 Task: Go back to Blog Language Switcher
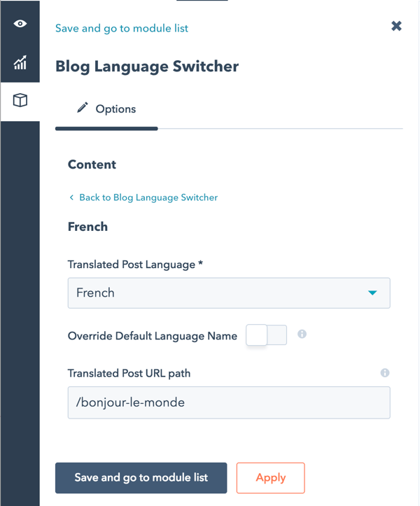pos(148,198)
